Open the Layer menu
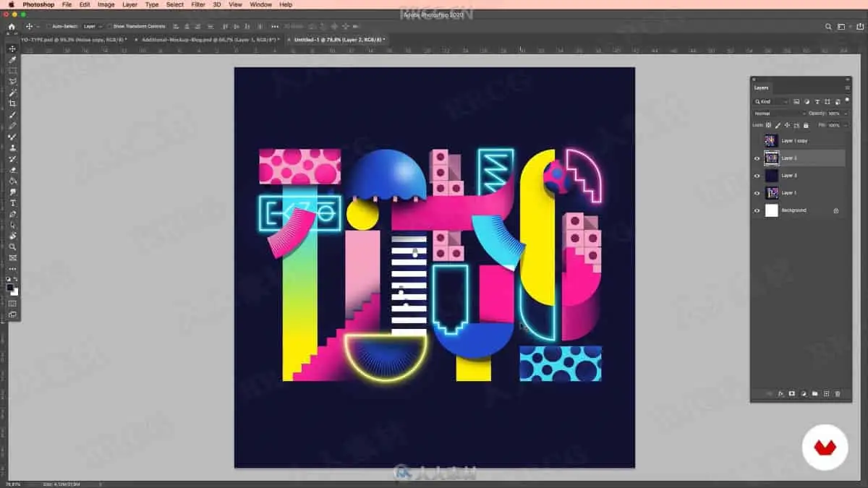This screenshot has width=868, height=488. click(129, 4)
